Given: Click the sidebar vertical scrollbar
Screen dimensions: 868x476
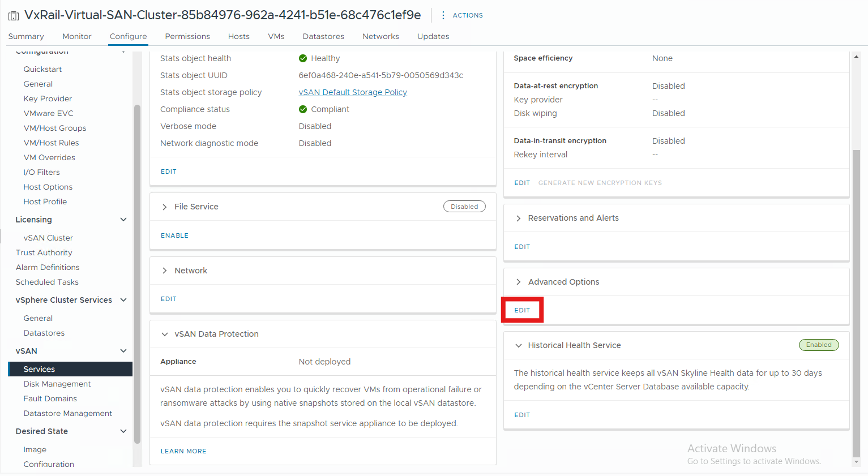Looking at the screenshot, I should pyautogui.click(x=137, y=272).
